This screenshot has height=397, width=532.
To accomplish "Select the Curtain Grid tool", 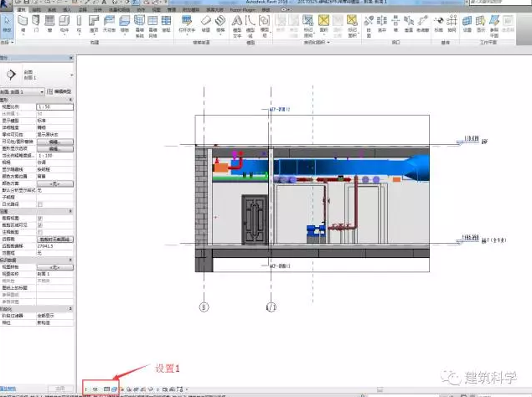I will 152,26.
